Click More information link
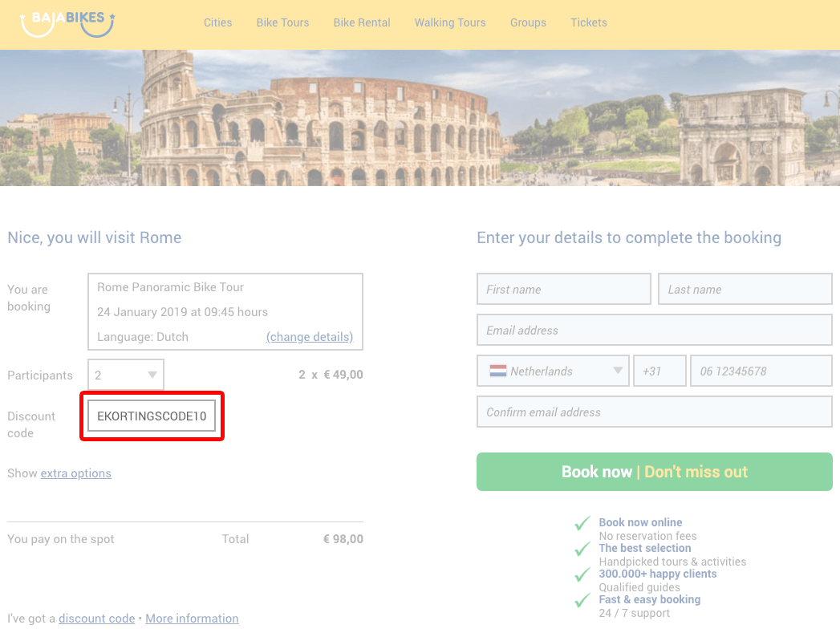The height and width of the screenshot is (633, 840). point(192,619)
